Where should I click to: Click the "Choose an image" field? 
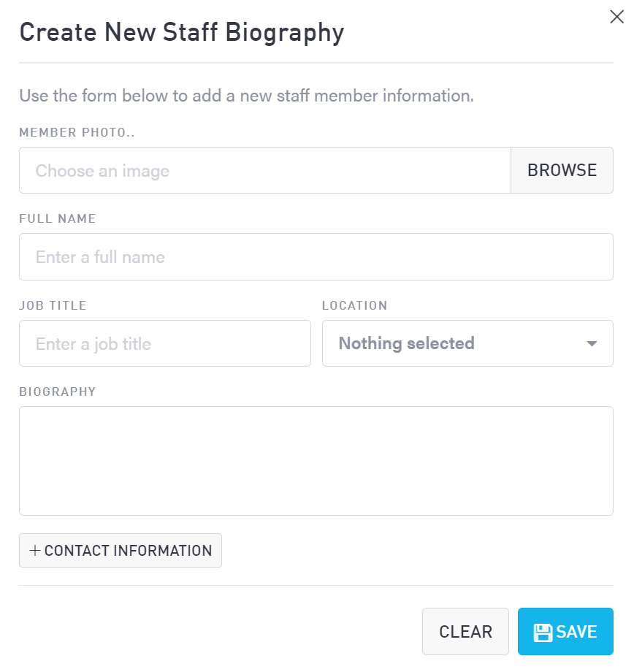pyautogui.click(x=264, y=171)
